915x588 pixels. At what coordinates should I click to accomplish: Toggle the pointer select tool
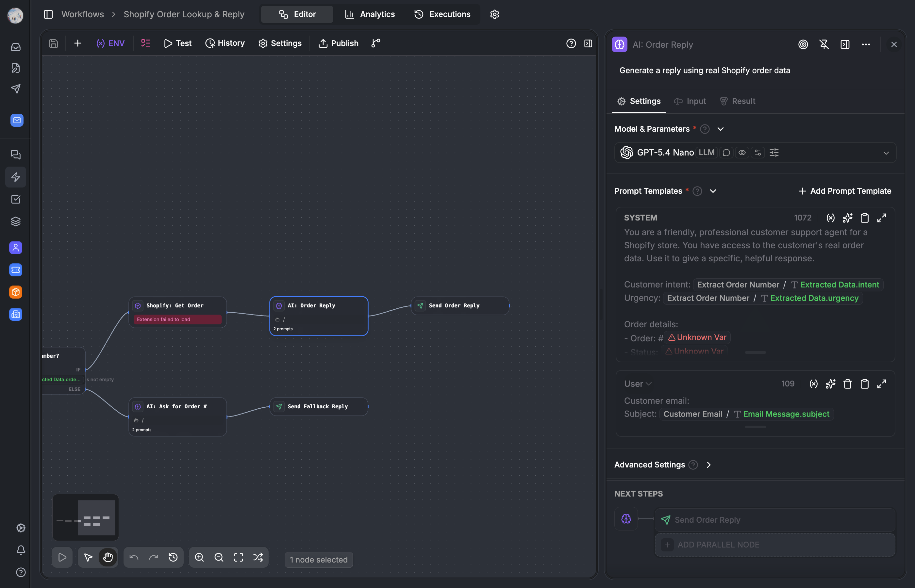[x=88, y=557]
